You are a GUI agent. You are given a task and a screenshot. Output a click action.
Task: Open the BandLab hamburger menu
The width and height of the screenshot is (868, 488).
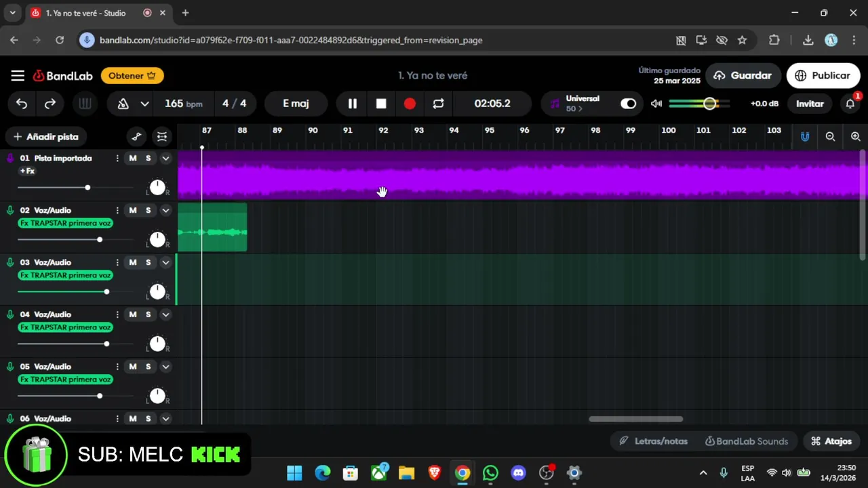coord(18,76)
